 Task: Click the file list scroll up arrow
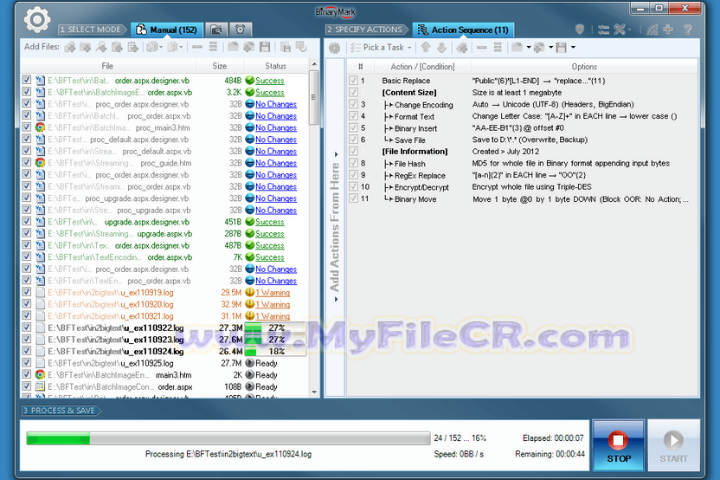click(x=315, y=64)
